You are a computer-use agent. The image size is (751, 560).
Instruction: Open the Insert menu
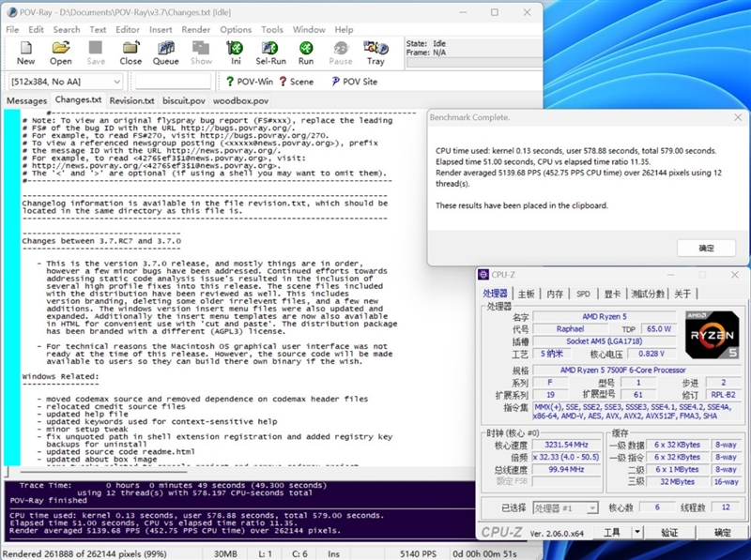(x=161, y=29)
